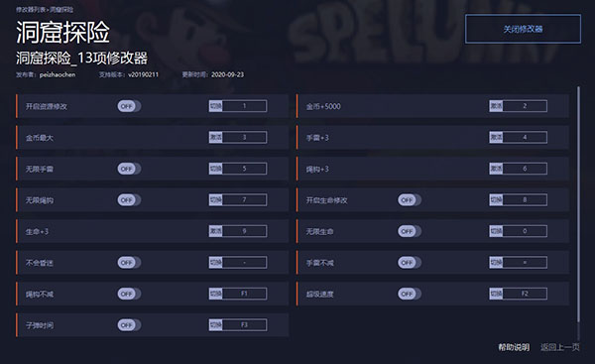This screenshot has width=595, height=364.
Task: Enable the 无限生命 switch
Action: coord(410,231)
